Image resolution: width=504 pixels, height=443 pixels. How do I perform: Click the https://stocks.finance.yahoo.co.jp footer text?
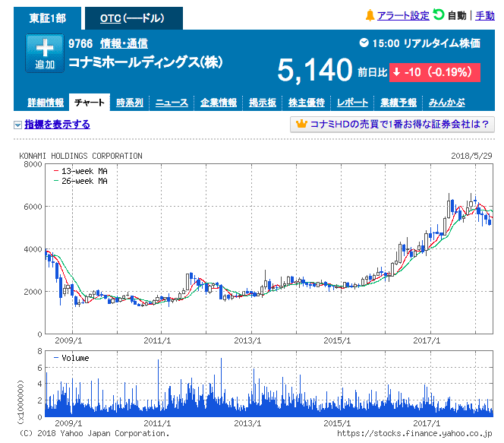(414, 434)
